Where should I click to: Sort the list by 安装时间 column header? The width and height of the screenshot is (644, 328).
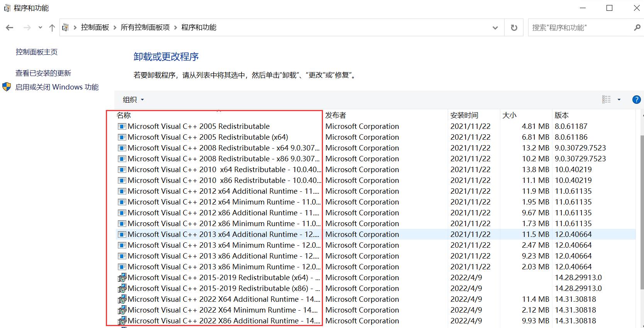(464, 115)
